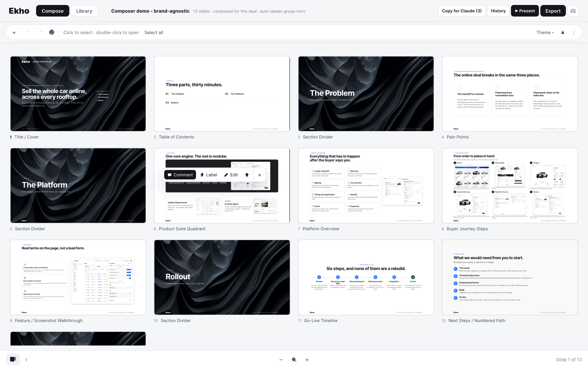Select the Table of Contents slide thumbnail

[222, 94]
